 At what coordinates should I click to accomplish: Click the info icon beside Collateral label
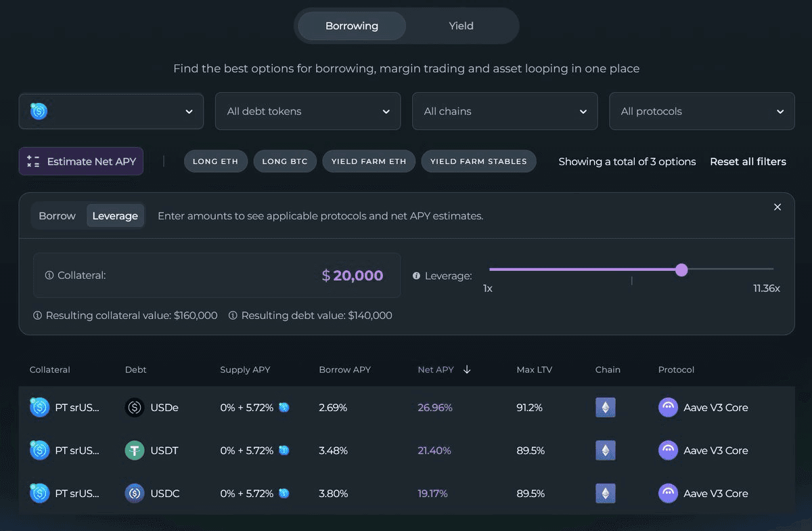point(49,276)
